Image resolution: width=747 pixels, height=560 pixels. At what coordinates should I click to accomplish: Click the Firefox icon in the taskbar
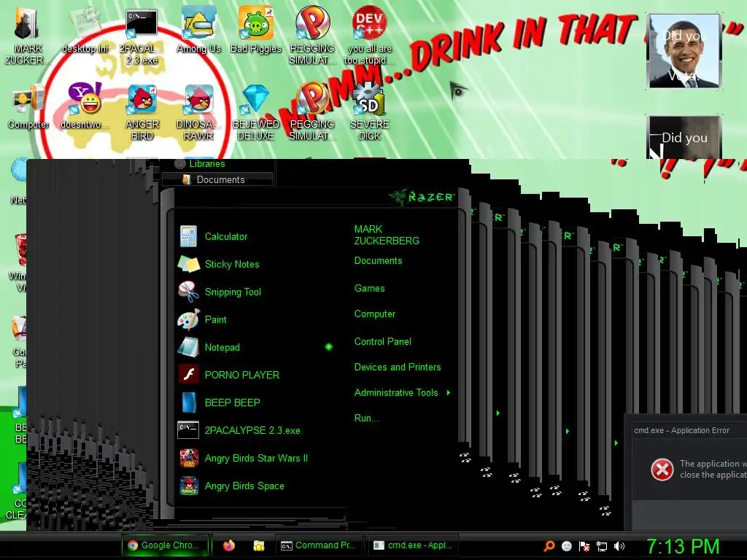pyautogui.click(x=229, y=545)
